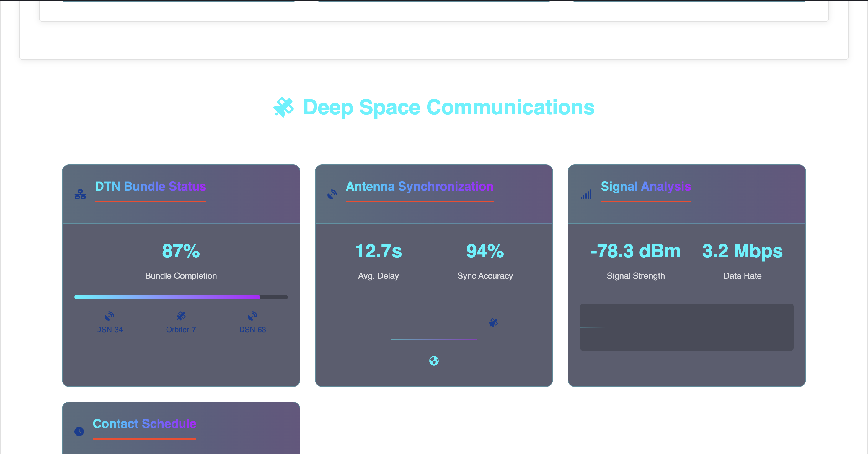Click the satellite icon beside Deep Space Communications
The height and width of the screenshot is (454, 868).
click(283, 107)
